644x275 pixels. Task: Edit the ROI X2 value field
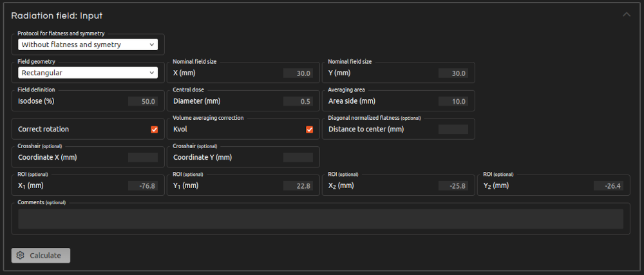[453, 185]
